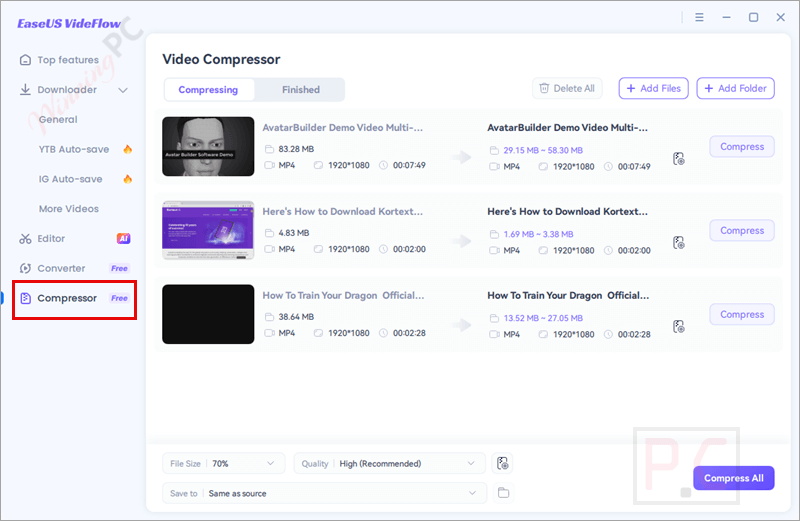Click source size 38.64 MB
Screen dimensions: 800x521
point(296,317)
